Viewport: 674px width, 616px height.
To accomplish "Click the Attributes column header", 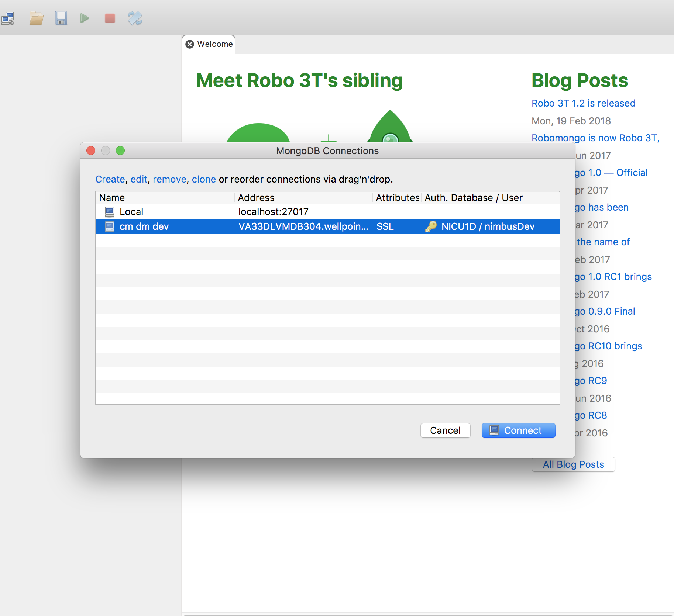I will pos(397,198).
